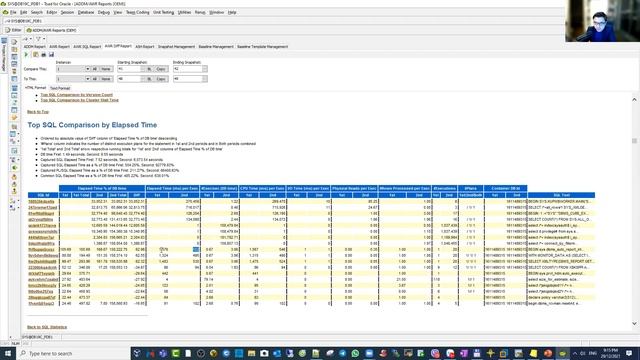The image size is (640, 360).
Task: Click Compare This ending snapshot field
Action: 187,69
